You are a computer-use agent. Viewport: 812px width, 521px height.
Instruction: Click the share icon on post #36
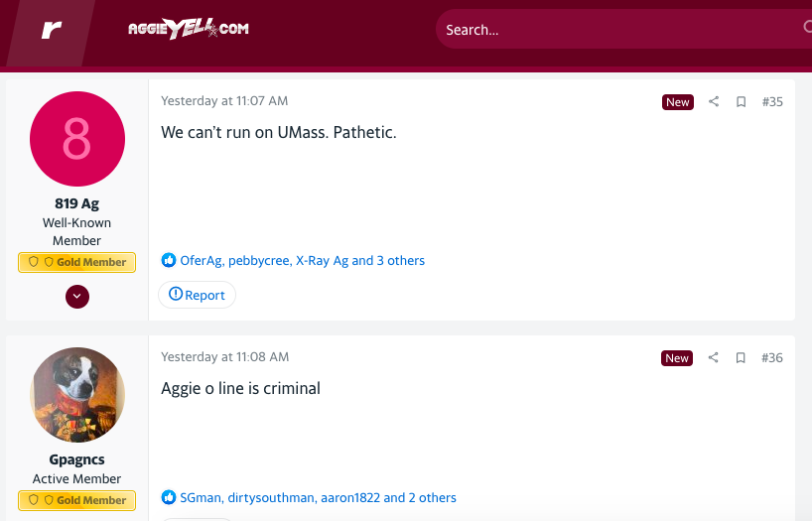pyautogui.click(x=714, y=358)
